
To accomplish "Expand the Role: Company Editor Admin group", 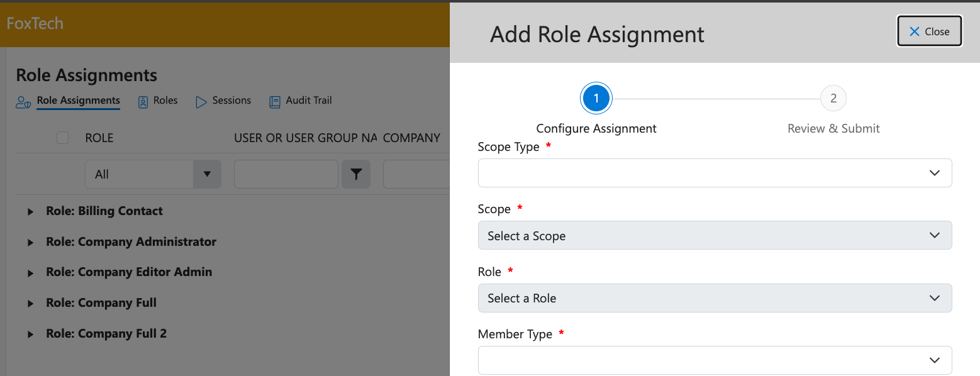I will [30, 273].
